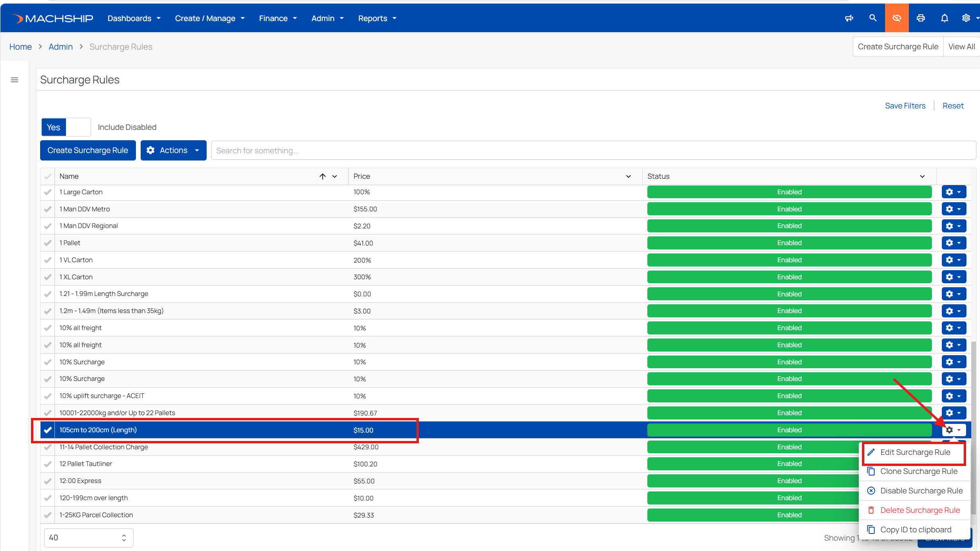Open notifications bell icon
The image size is (980, 551).
[945, 18]
